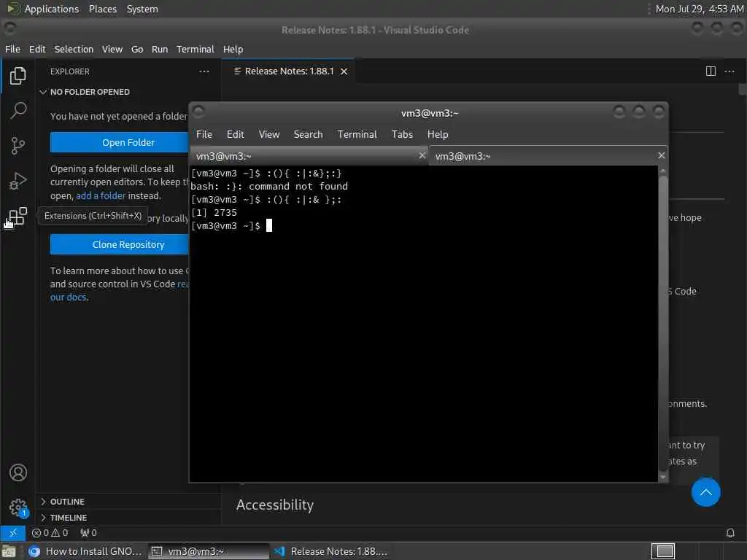Switch to the first vm3@vm3 terminal tab
Viewport: 747px width, 560px height.
(x=309, y=156)
